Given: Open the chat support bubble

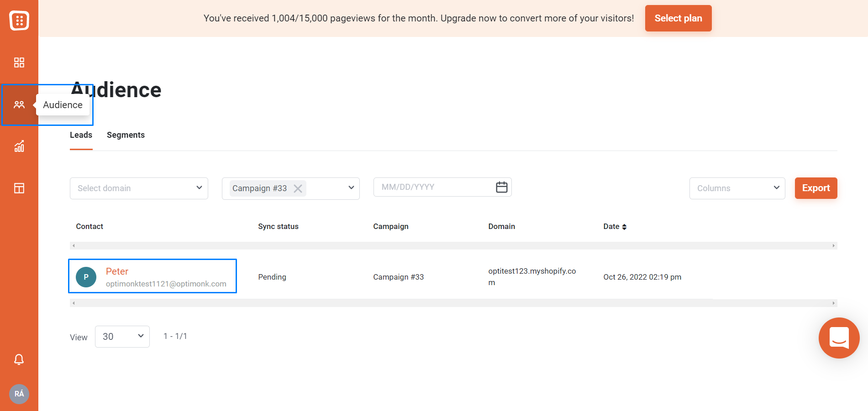Looking at the screenshot, I should [x=839, y=338].
